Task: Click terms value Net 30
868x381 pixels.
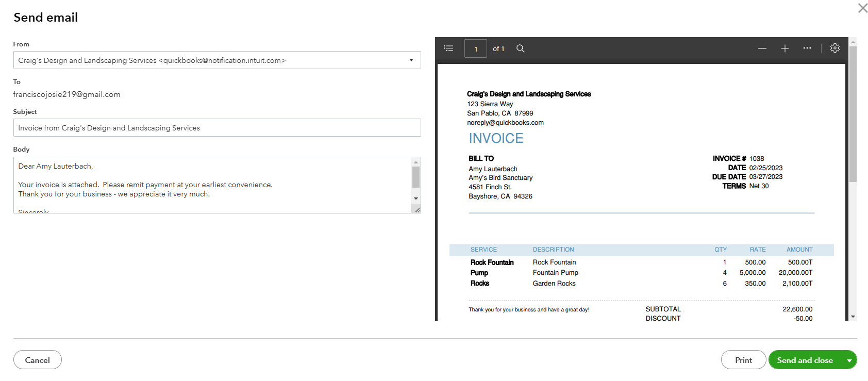Action: tap(759, 186)
